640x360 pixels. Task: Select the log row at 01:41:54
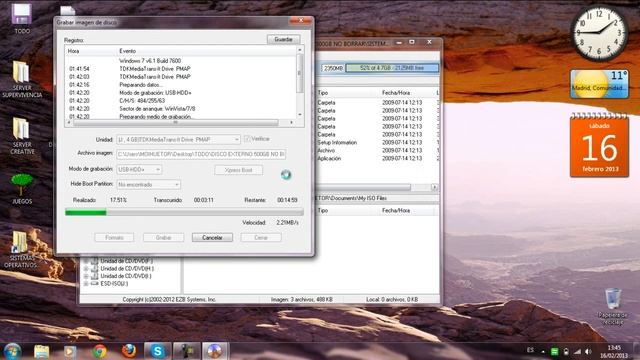tap(181, 69)
